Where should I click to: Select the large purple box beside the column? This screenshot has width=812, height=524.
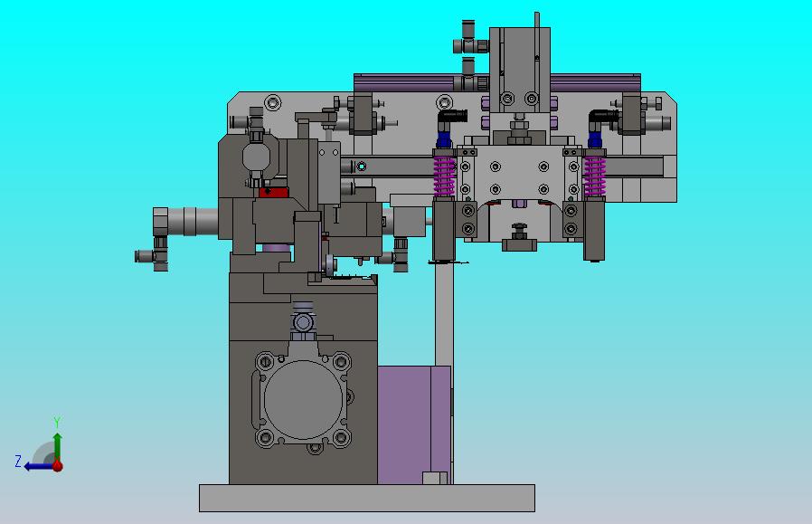coord(414,425)
